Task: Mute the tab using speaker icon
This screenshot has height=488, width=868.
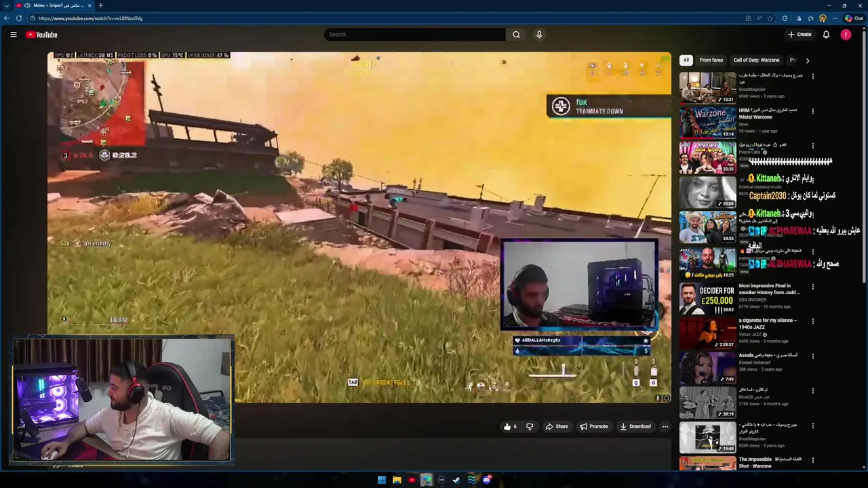Action: click(27, 5)
